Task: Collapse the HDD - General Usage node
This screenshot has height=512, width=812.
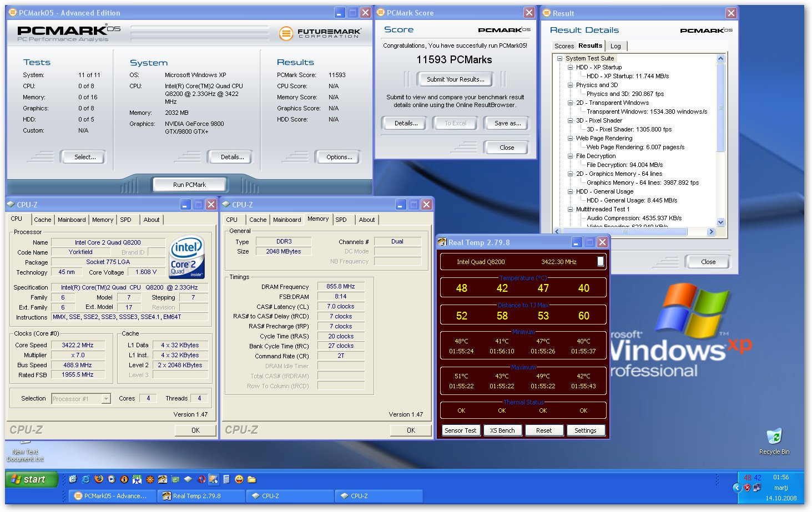Action: point(570,191)
